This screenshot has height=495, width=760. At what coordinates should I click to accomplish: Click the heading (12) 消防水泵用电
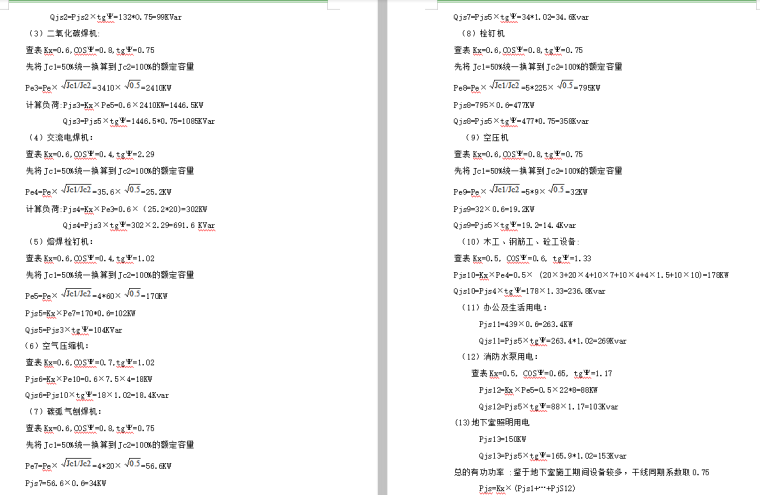502,357
